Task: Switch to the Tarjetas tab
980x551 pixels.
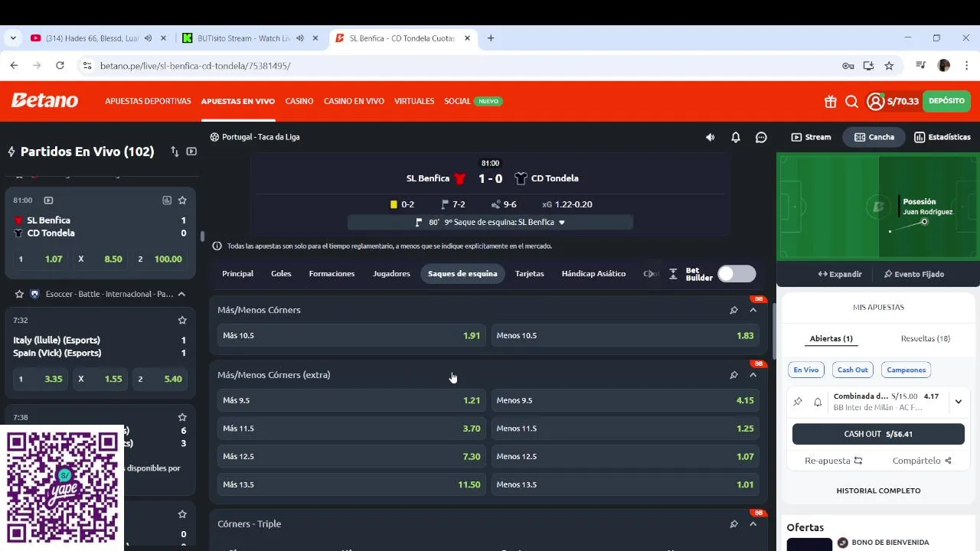Action: pos(530,274)
